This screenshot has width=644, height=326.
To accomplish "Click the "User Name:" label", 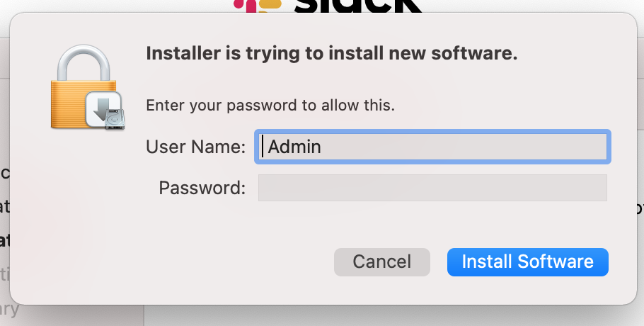I will [195, 147].
